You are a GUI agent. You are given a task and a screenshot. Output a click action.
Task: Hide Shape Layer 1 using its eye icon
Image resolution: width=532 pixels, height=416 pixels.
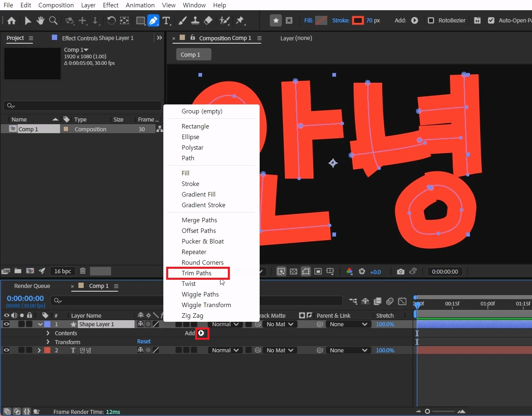6,324
